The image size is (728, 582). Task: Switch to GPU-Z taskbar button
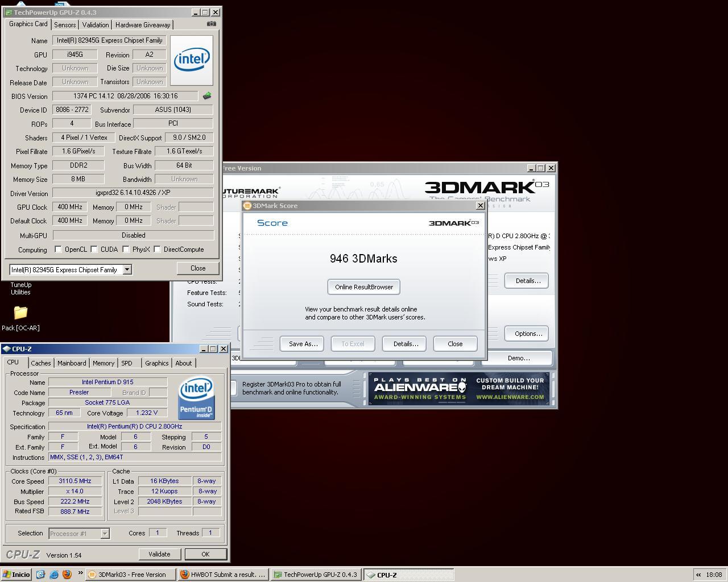(x=316, y=575)
